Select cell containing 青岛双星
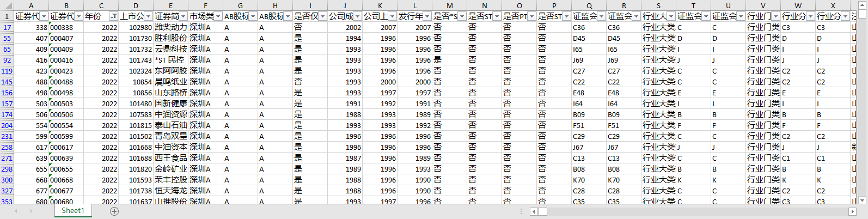 click(171, 136)
